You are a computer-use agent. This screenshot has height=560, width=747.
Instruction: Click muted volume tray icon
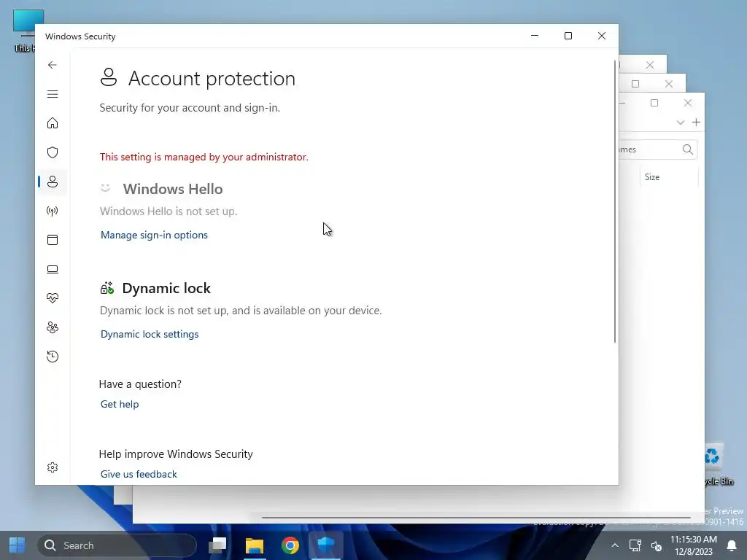point(657,545)
